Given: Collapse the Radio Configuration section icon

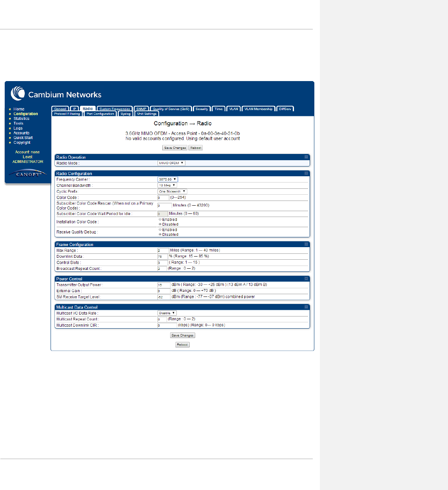Looking at the screenshot, I should tap(306, 173).
